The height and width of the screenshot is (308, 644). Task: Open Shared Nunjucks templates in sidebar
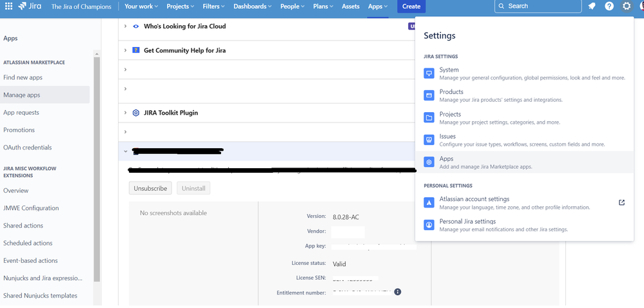click(40, 296)
